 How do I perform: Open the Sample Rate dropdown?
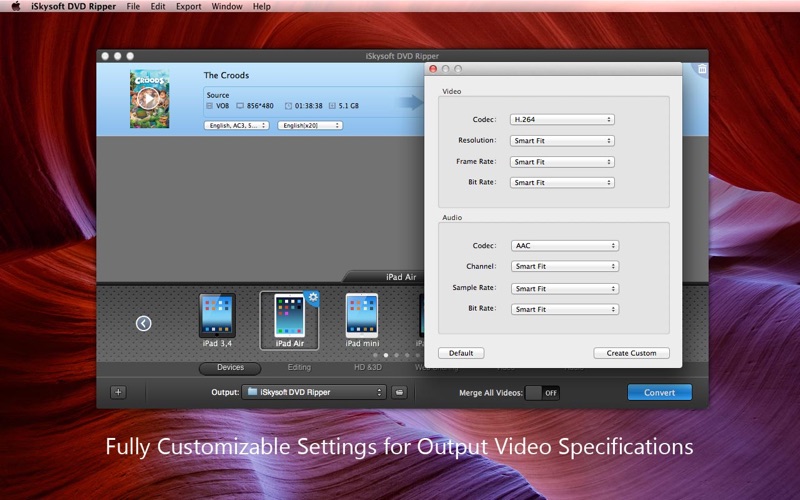(565, 288)
